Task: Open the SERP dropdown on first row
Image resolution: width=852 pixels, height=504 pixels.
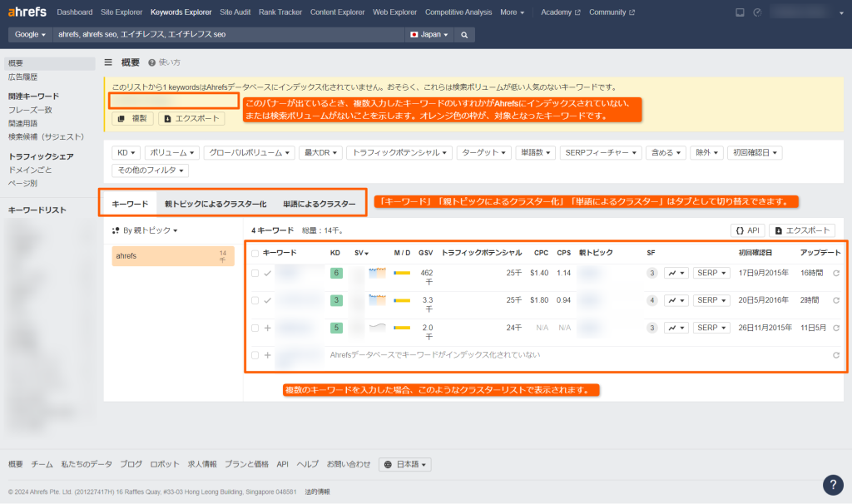Action: 711,273
